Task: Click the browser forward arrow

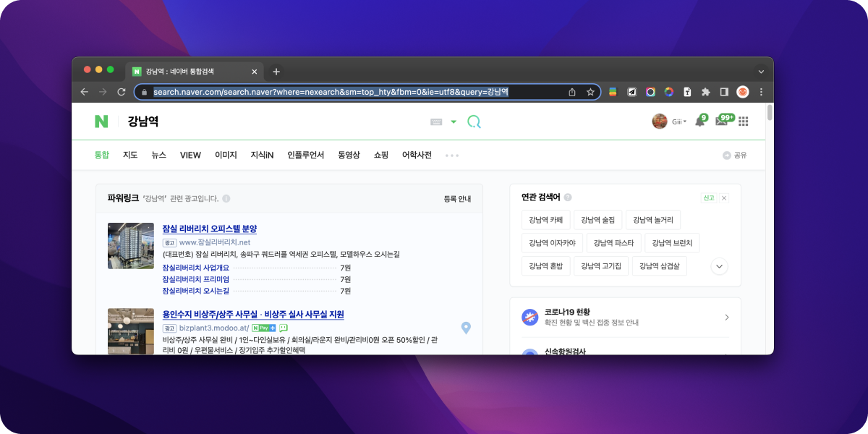Action: click(103, 92)
